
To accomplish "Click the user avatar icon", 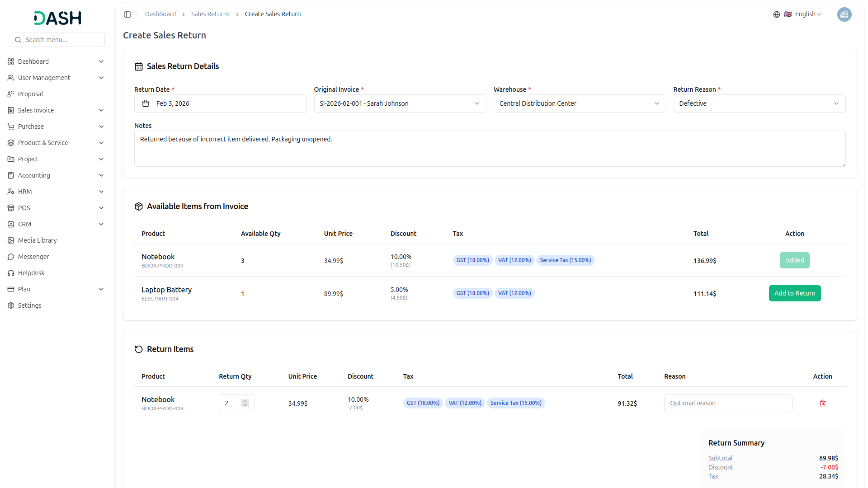I will 844,14.
